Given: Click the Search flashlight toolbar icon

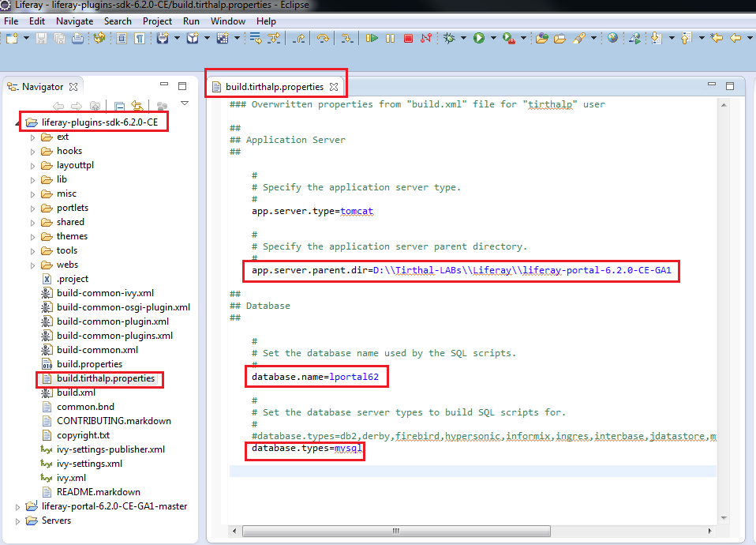Looking at the screenshot, I should (579, 38).
